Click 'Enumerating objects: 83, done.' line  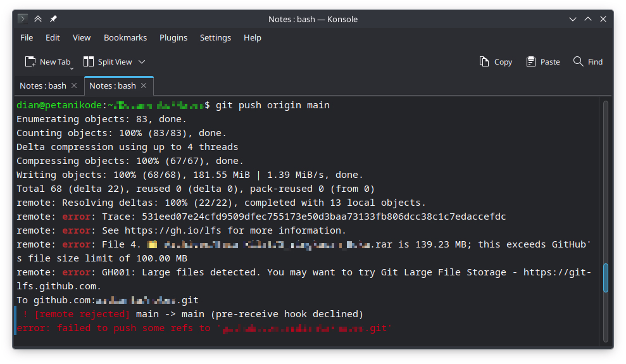coord(101,120)
